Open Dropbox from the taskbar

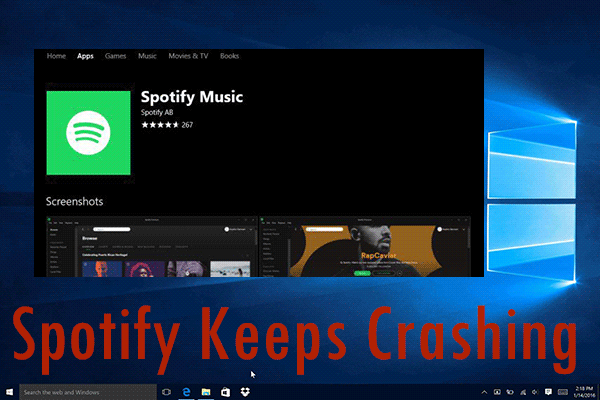pyautogui.click(x=245, y=392)
